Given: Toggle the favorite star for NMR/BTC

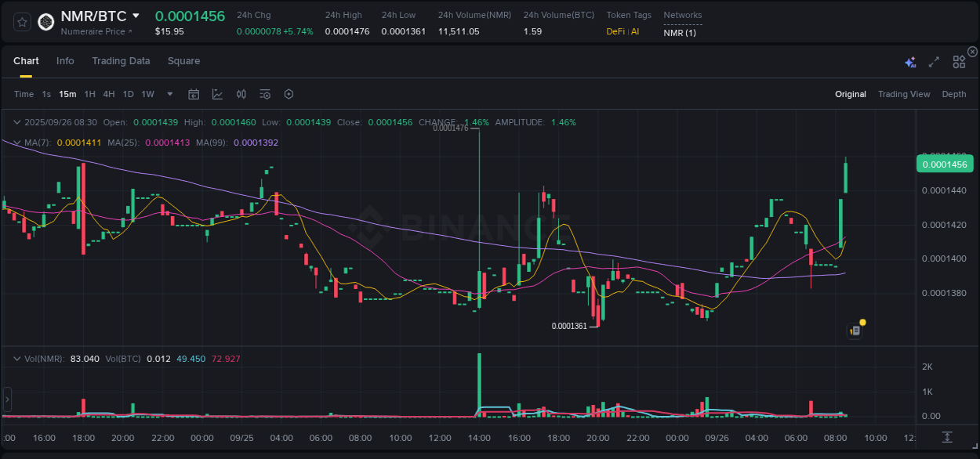Looking at the screenshot, I should 21,22.
